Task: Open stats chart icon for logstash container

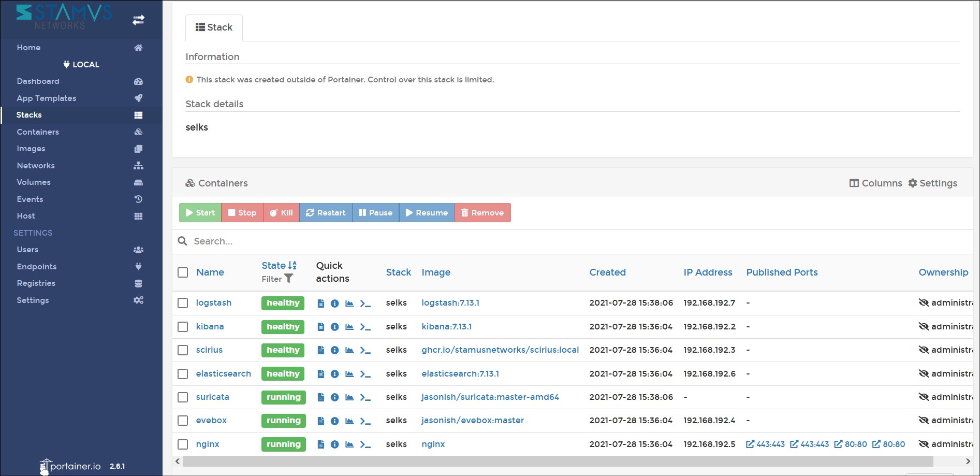Action: [349, 304]
